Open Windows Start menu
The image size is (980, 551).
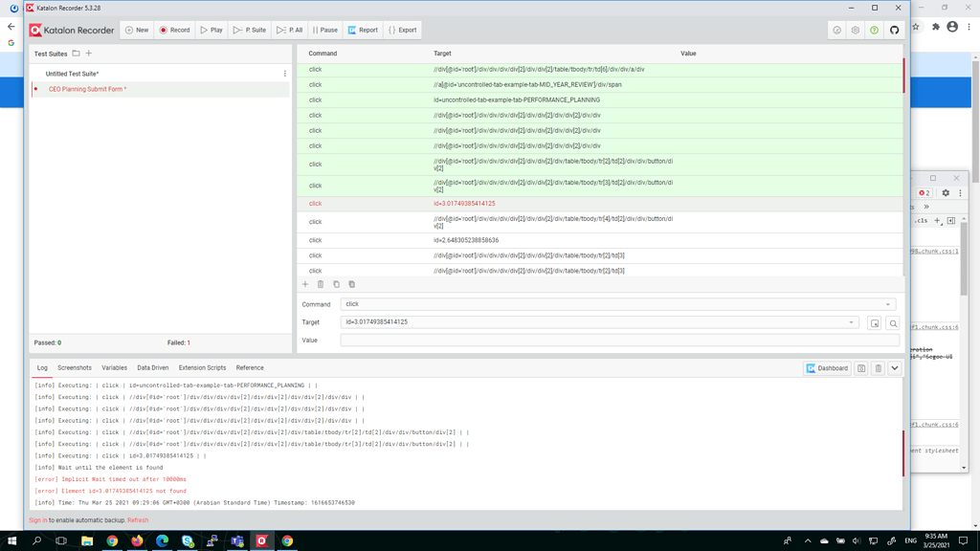[11, 541]
